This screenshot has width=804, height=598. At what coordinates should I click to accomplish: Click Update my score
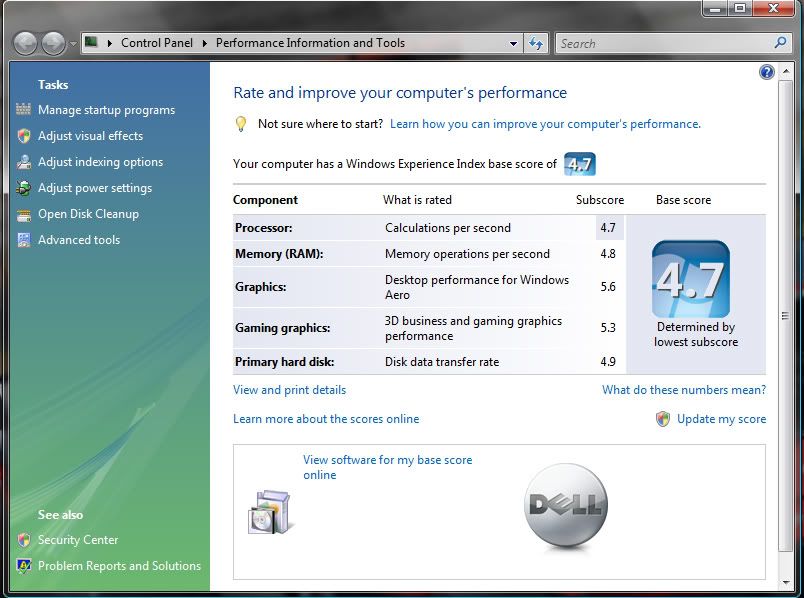point(721,419)
